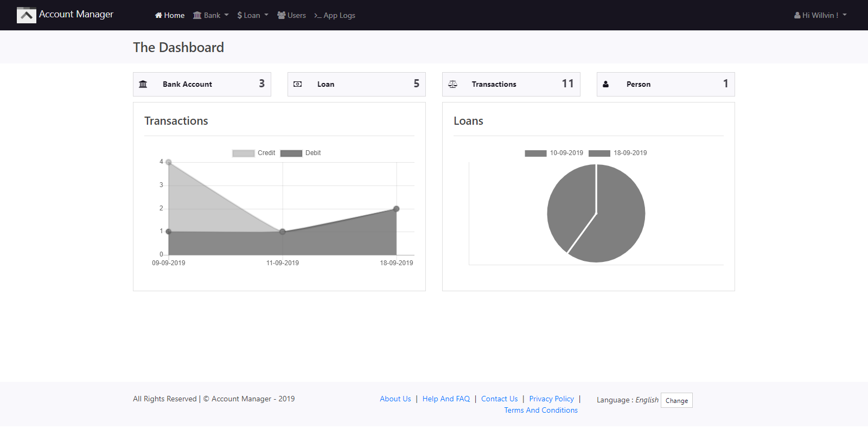Viewport: 868px width, 442px height.
Task: Click the 09-09-2019 axis label
Action: 169,263
